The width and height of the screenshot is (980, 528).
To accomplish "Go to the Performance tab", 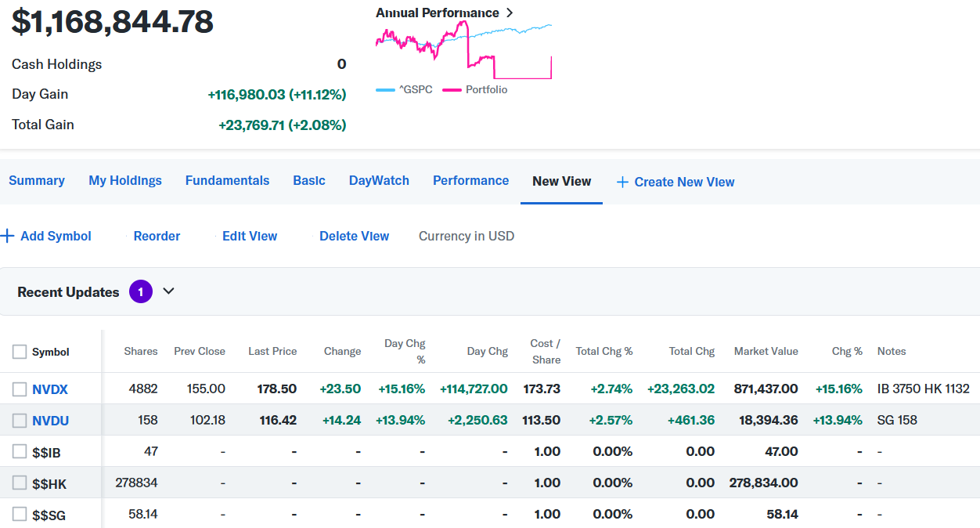I will (x=470, y=181).
